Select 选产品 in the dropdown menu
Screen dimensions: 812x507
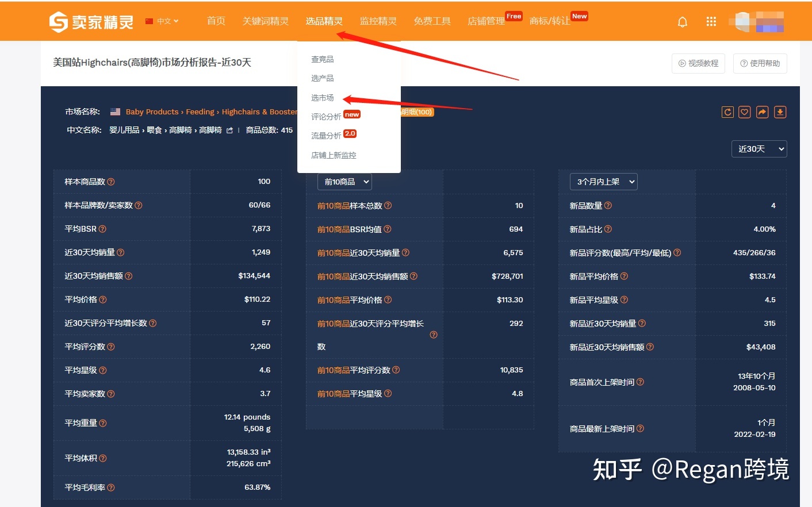pyautogui.click(x=323, y=78)
